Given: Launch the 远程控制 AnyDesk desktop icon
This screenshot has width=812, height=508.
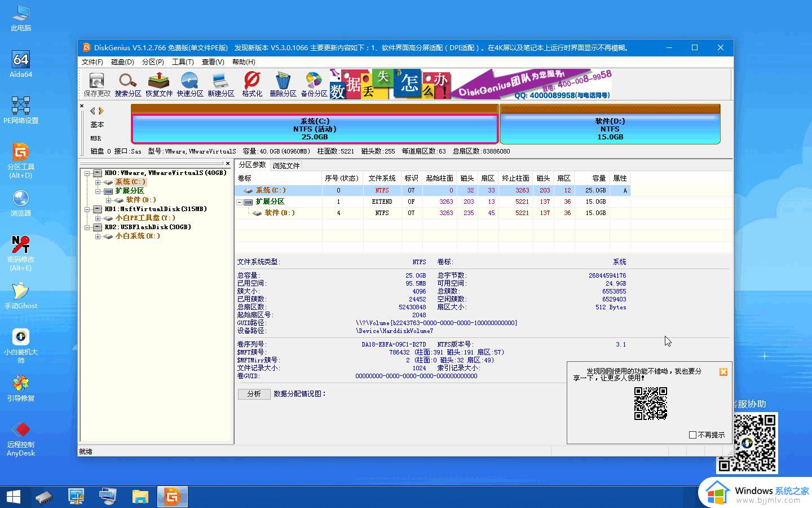Looking at the screenshot, I should (x=21, y=439).
